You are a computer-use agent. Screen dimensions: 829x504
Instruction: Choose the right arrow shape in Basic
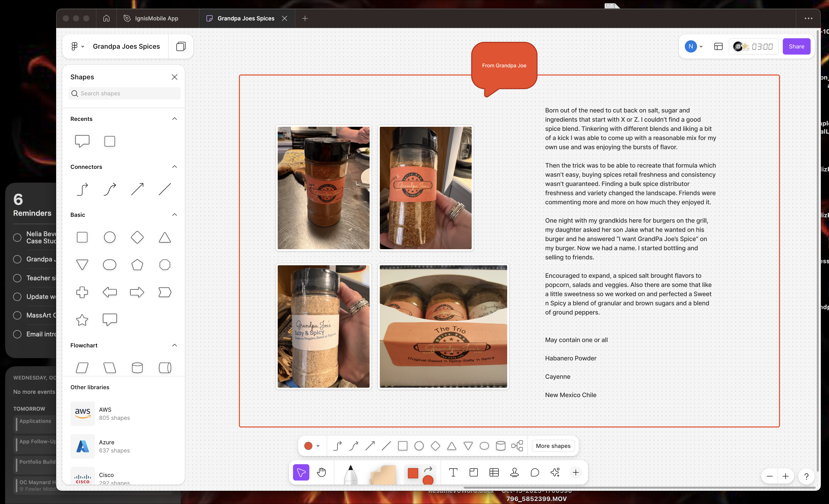point(137,292)
